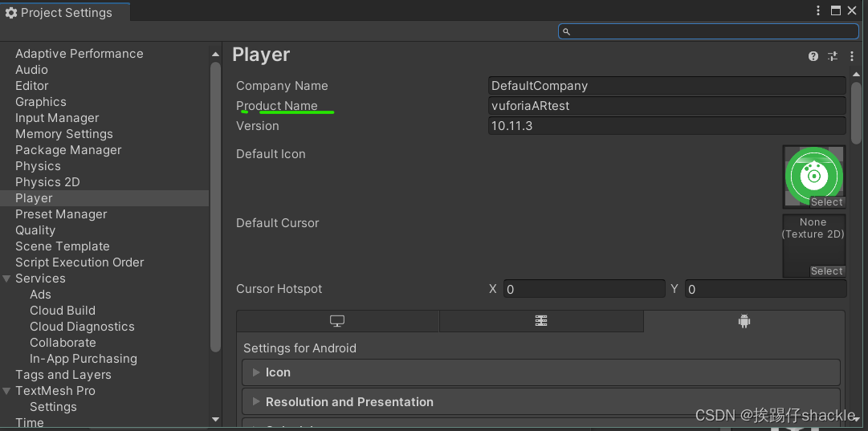Click the category list scrollbar thumb

coord(216,207)
